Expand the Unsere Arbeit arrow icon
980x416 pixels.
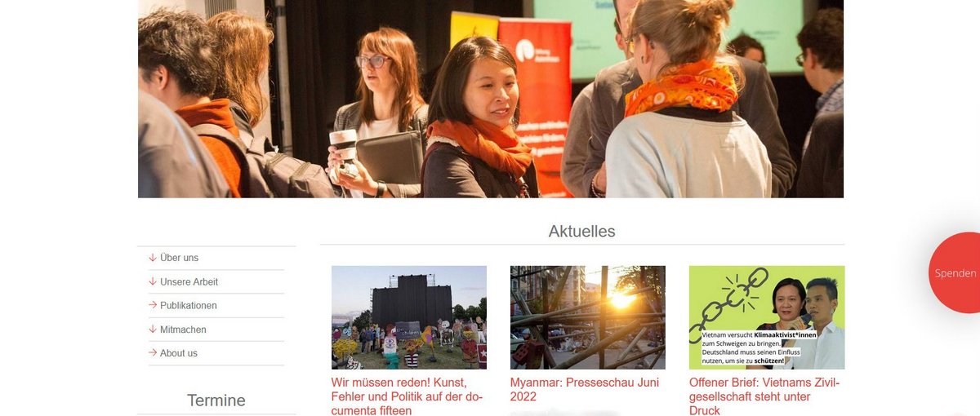pos(153,281)
